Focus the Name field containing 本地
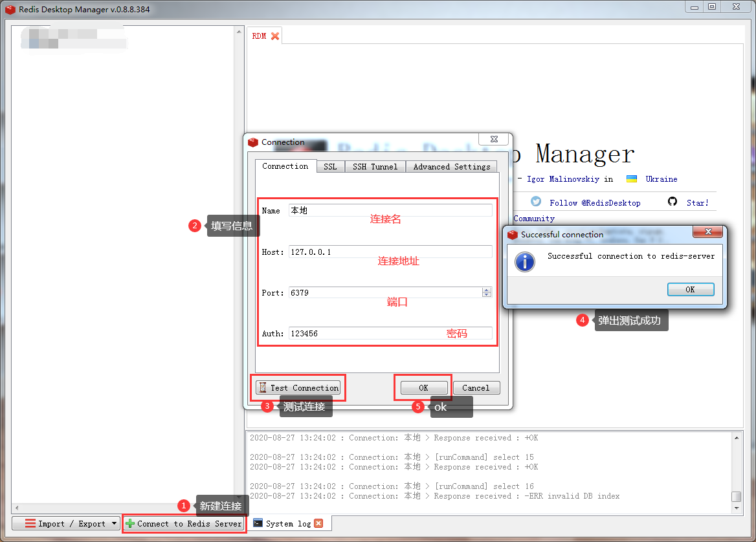Screen dimensions: 756x542 click(390, 211)
